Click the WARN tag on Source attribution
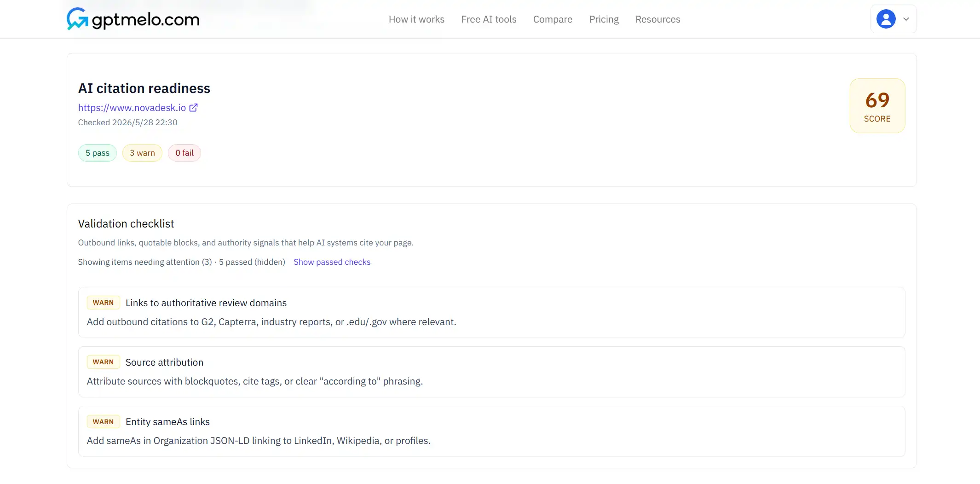 point(103,362)
